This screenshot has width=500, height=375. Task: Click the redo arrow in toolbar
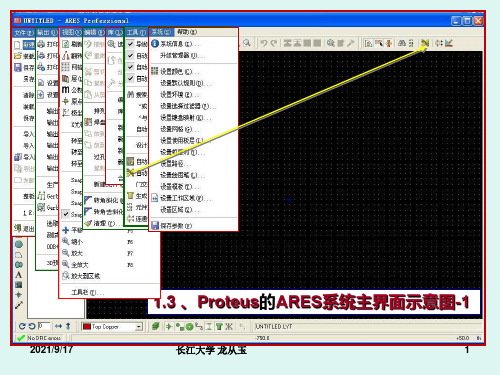pyautogui.click(x=274, y=43)
